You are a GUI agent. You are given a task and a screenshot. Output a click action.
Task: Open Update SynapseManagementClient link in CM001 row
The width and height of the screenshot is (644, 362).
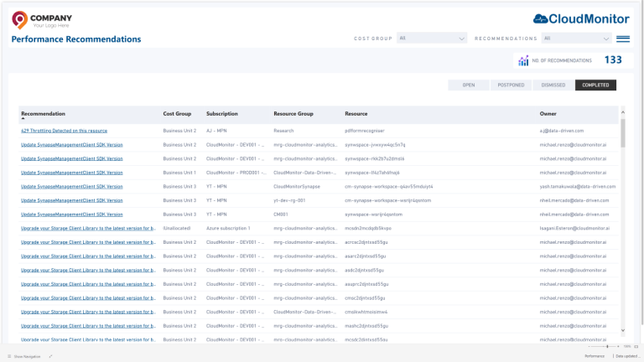(72, 215)
